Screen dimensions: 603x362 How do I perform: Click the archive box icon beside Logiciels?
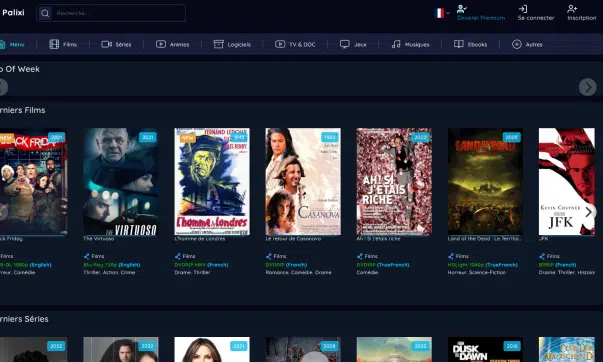coord(218,44)
